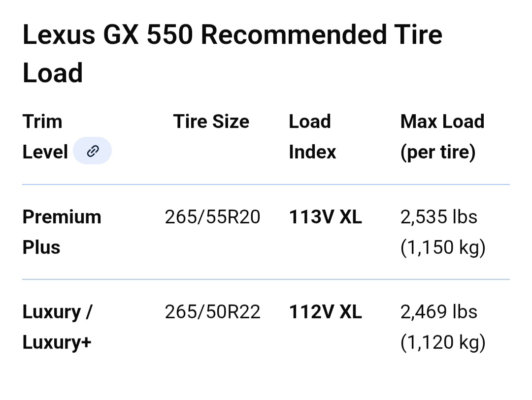Select the 113V XL load index
Image resolution: width=532 pixels, height=400 pixels.
325,217
